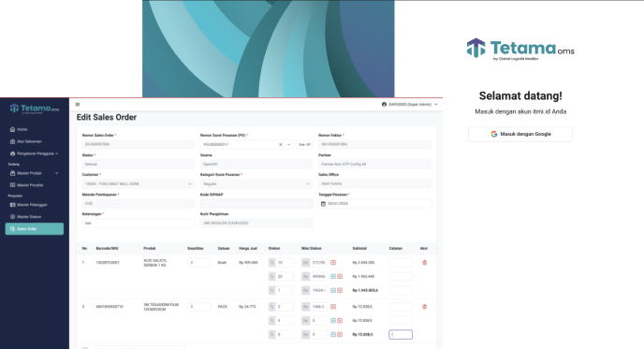The width and height of the screenshot is (644, 349).
Task: Remove the 10% discount row with the red icon
Action: [333, 262]
